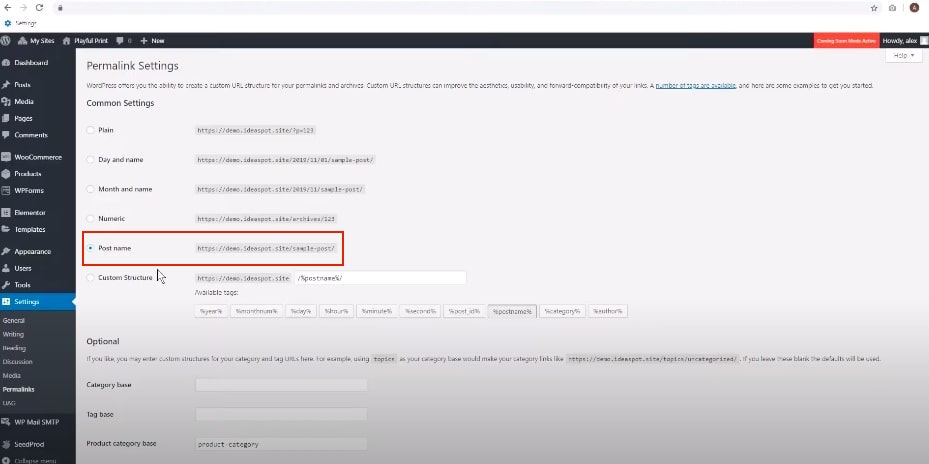
Task: Select the Plain permalink radio button
Action: [91, 130]
